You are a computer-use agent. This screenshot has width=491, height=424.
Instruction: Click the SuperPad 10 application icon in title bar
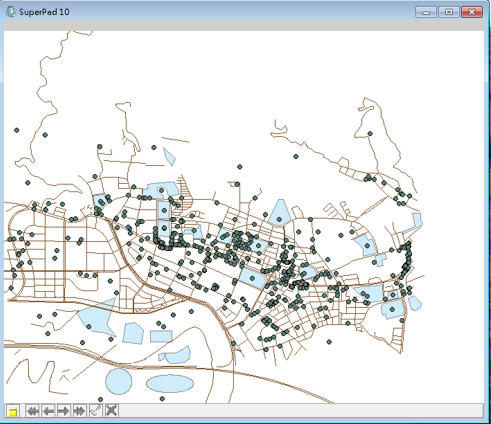click(11, 12)
